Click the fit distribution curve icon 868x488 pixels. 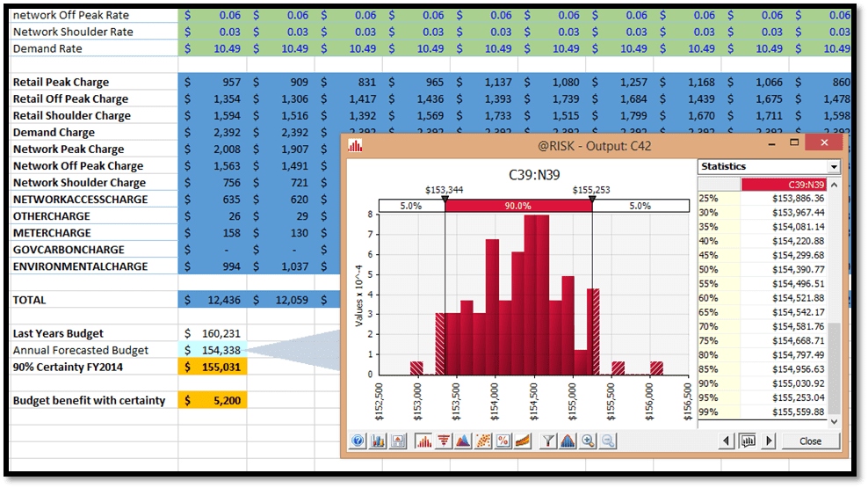568,441
